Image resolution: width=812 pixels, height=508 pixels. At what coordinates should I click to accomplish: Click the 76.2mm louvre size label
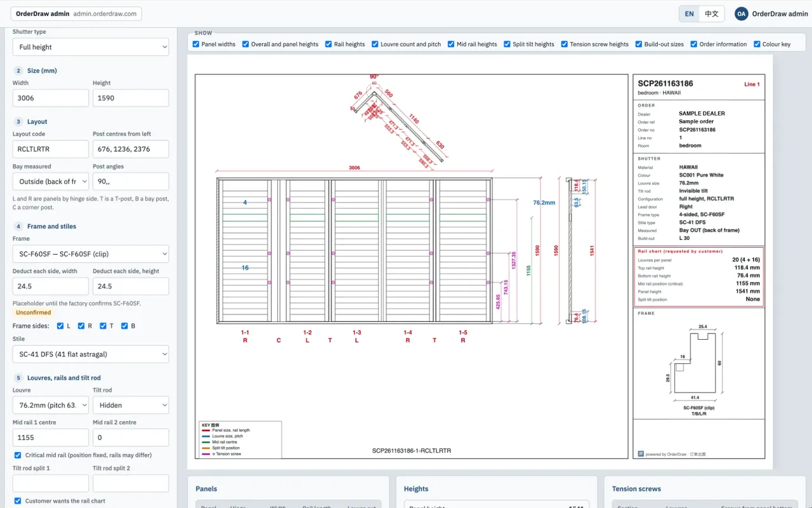point(544,203)
